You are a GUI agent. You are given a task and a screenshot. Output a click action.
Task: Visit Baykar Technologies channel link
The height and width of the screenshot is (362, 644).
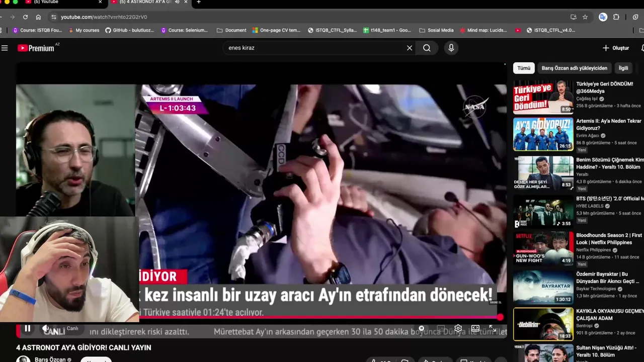pyautogui.click(x=596, y=289)
